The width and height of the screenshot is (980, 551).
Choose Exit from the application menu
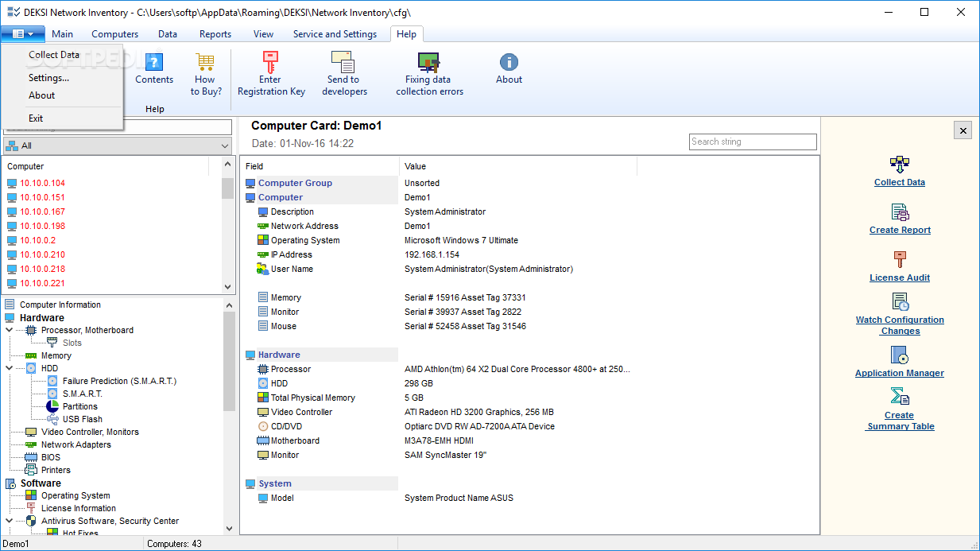click(36, 118)
